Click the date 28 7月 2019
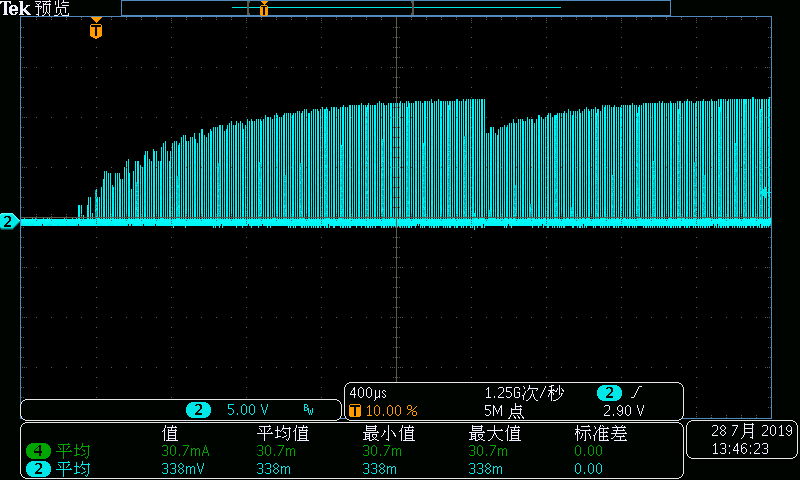800x480 pixels. pos(752,431)
